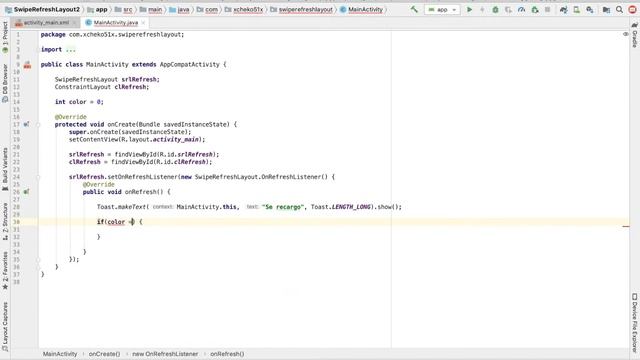Click the Apply Changes lightning icon
The height and width of the screenshot is (360, 640).
click(x=482, y=9)
